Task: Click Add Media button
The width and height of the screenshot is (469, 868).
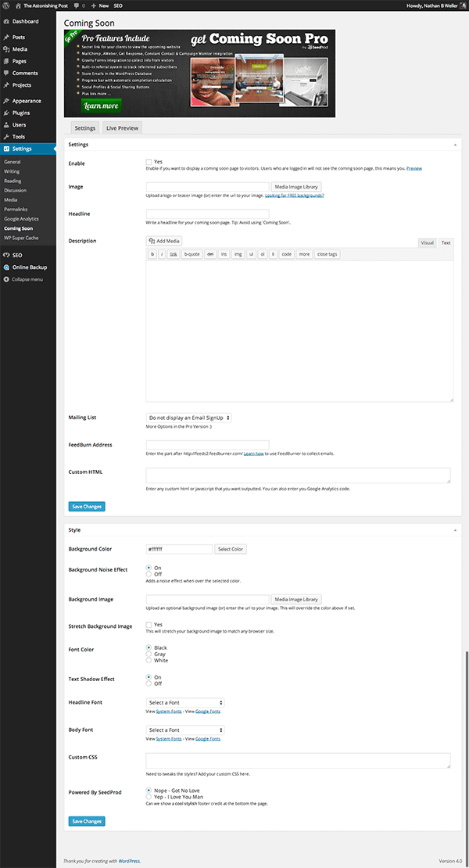Action: pyautogui.click(x=164, y=242)
